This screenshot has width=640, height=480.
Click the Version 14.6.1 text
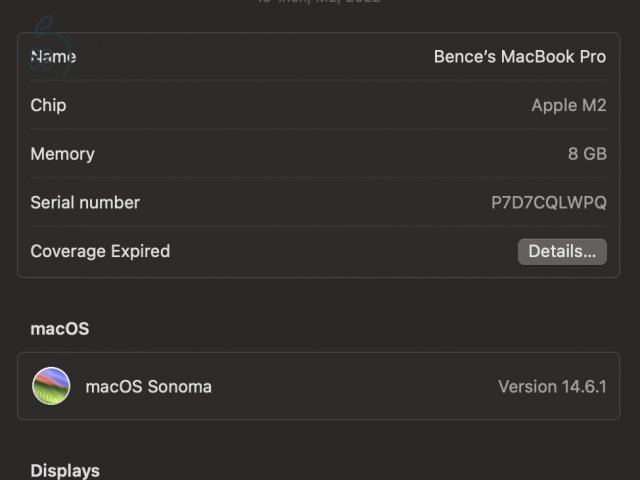552,386
